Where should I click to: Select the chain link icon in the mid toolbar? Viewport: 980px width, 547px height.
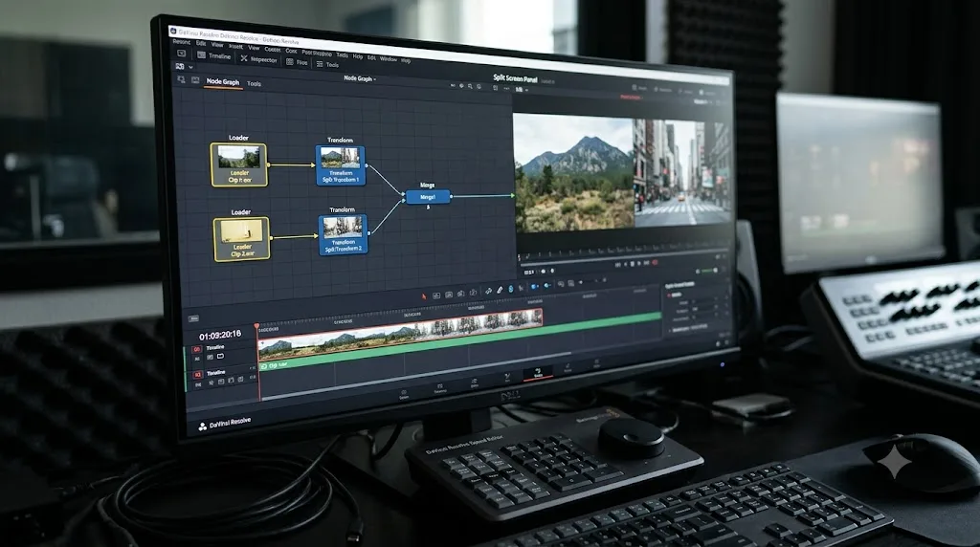489,291
